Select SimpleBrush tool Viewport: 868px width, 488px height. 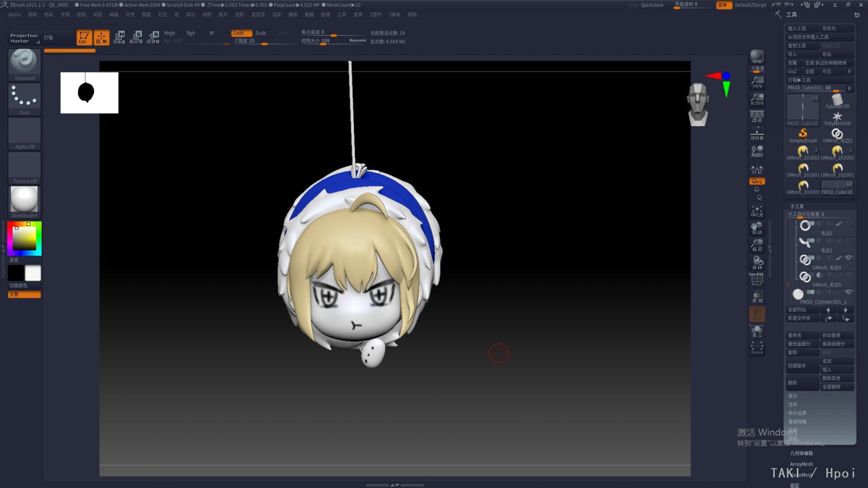point(802,135)
